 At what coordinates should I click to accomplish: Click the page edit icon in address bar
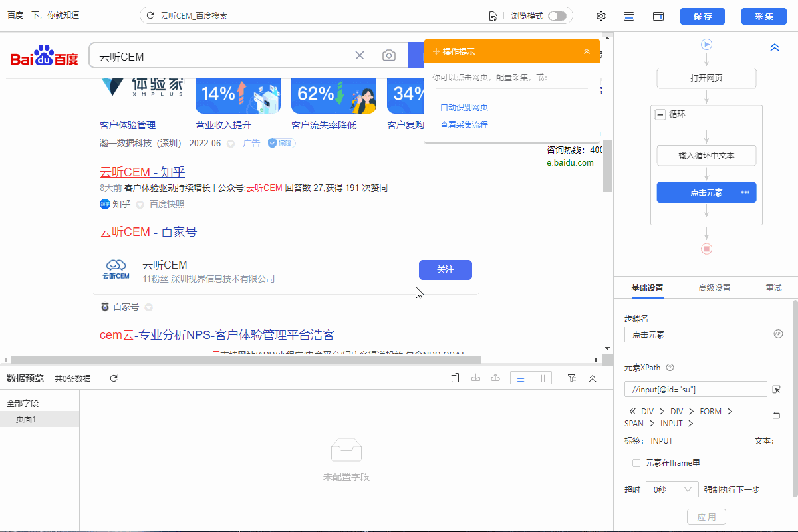[x=493, y=16]
